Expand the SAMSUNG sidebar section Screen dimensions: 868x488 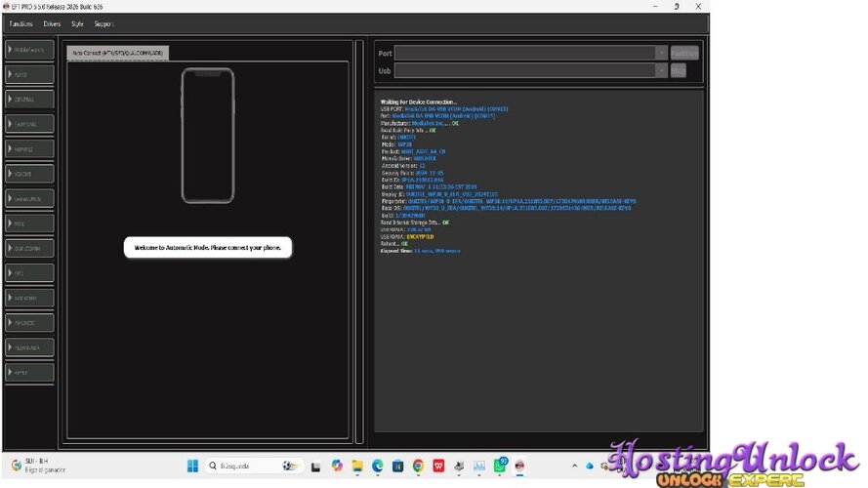point(30,124)
